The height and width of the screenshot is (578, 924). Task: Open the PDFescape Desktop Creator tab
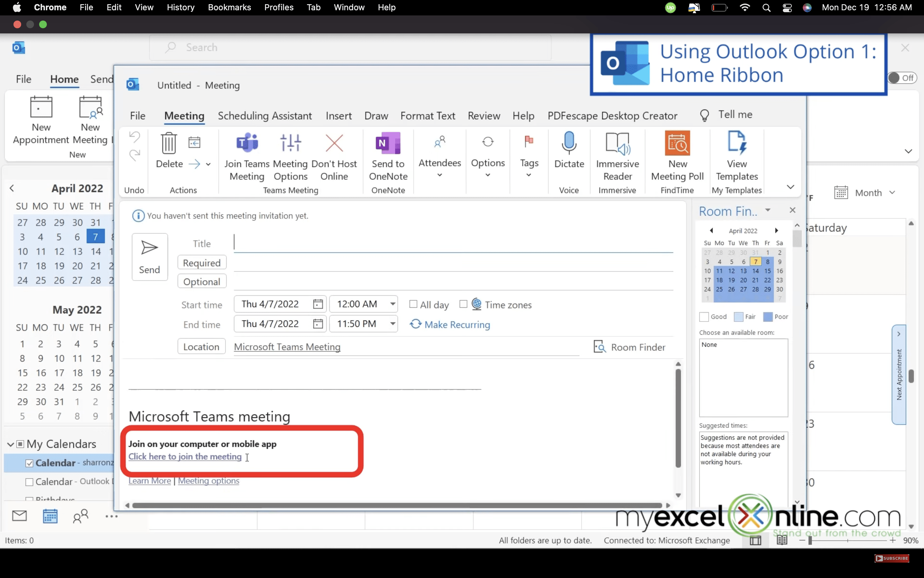612,116
